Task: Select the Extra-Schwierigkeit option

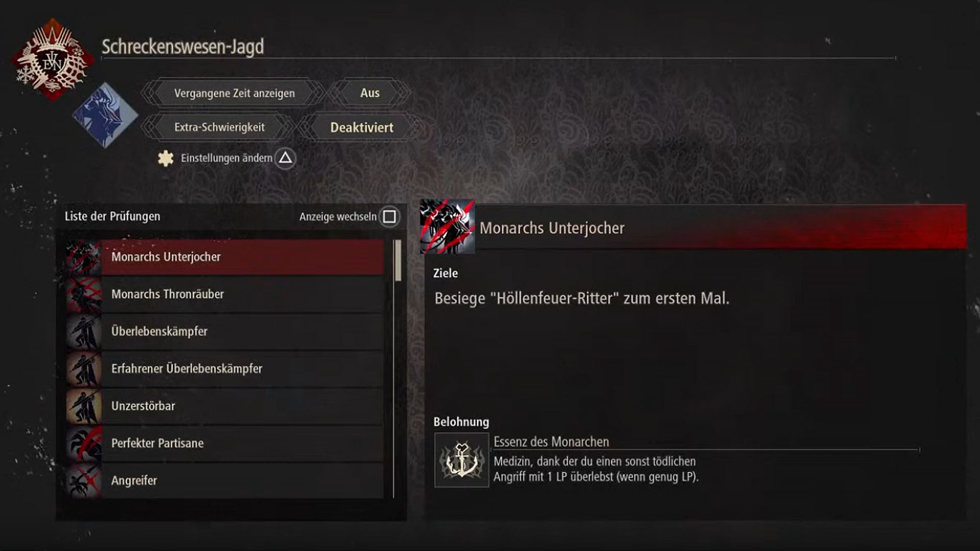Action: coord(219,128)
